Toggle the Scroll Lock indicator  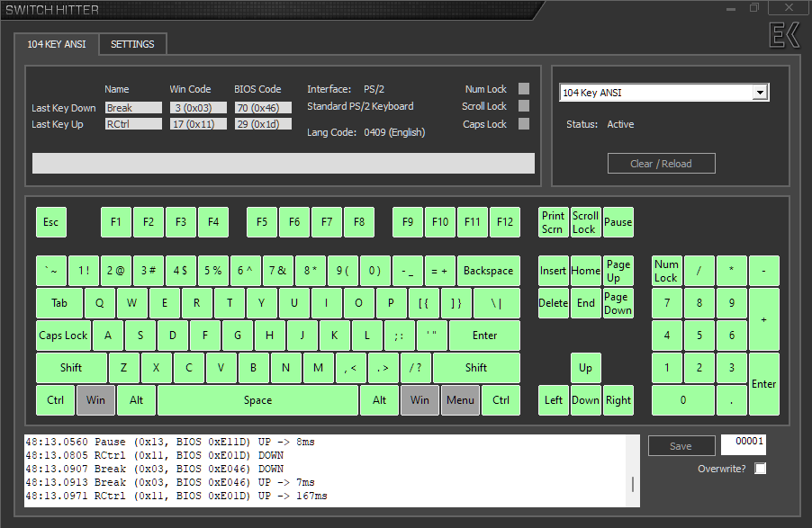click(x=523, y=106)
